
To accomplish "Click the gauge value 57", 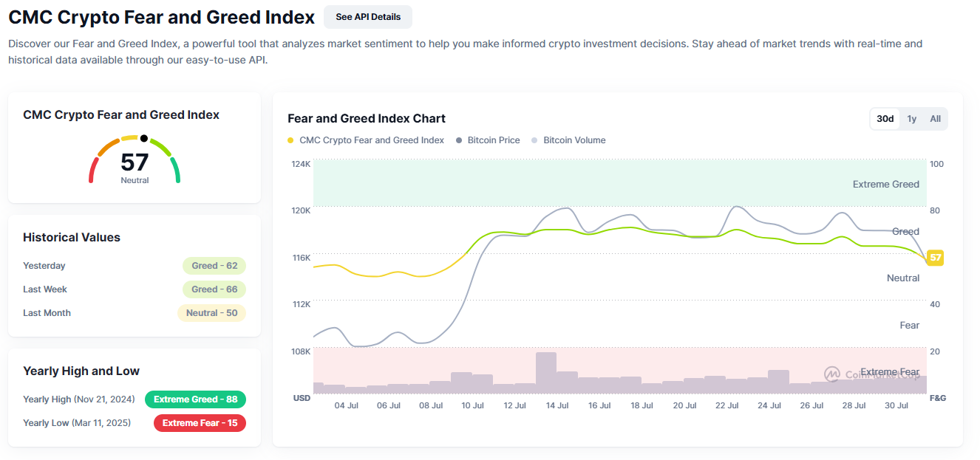I will 135,162.
